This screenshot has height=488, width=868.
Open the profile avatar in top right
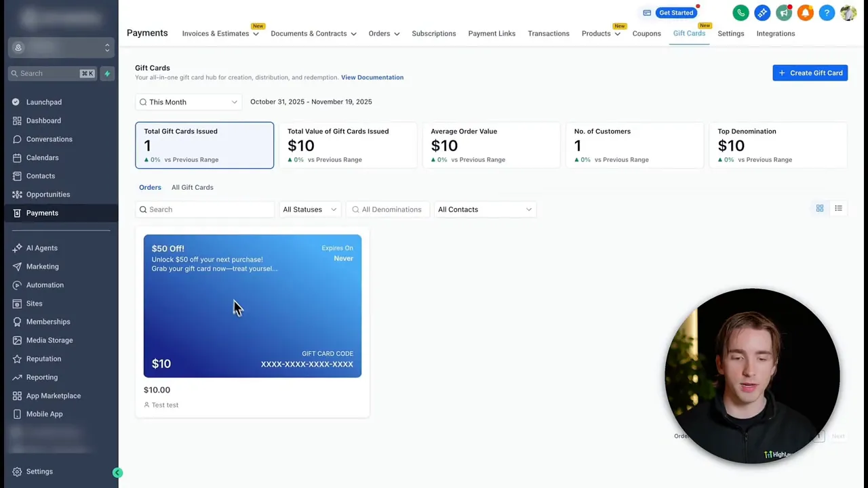pos(848,12)
